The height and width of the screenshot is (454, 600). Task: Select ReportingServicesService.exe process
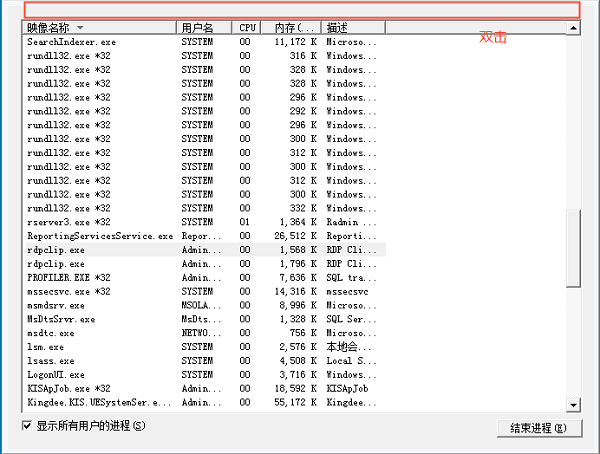click(100, 235)
